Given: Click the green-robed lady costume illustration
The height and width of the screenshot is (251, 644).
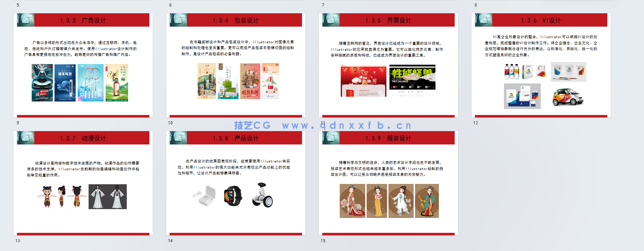Looking at the screenshot, I should coord(427,201).
